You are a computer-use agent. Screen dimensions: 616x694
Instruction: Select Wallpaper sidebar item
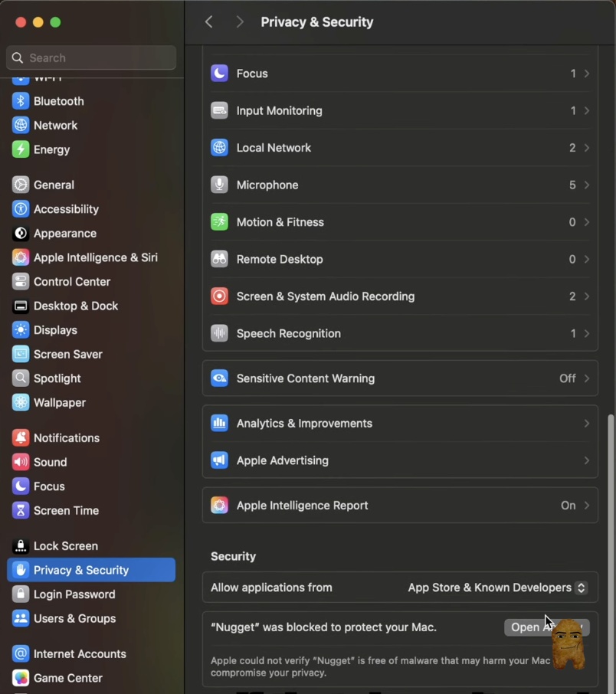coord(91,403)
